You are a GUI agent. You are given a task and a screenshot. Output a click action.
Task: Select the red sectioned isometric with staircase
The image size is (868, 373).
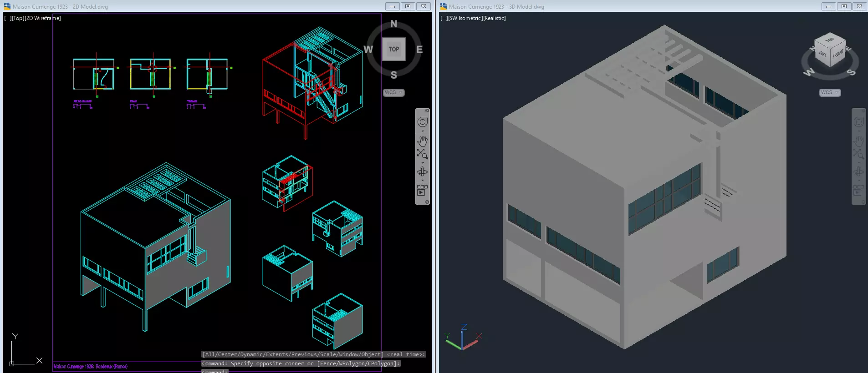tap(312, 82)
